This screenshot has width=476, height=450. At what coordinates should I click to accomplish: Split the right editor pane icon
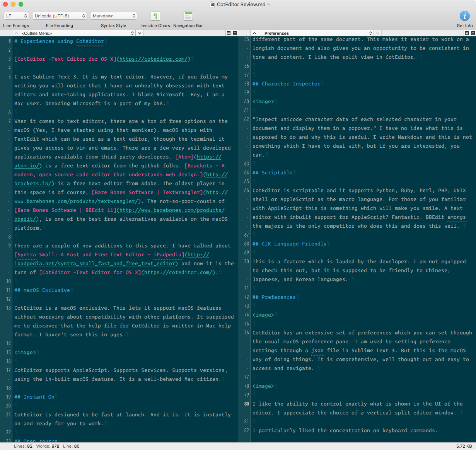(473, 33)
